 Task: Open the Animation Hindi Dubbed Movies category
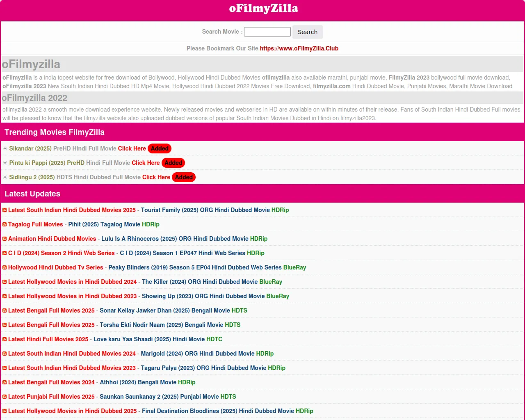click(x=52, y=239)
